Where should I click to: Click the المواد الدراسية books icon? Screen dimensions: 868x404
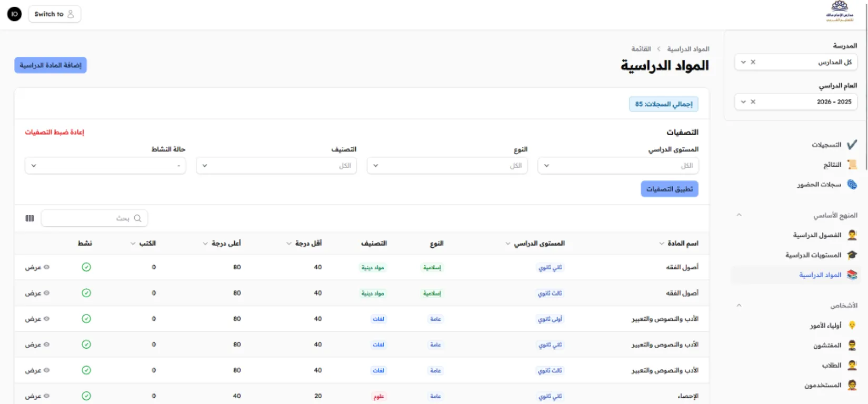click(x=852, y=275)
